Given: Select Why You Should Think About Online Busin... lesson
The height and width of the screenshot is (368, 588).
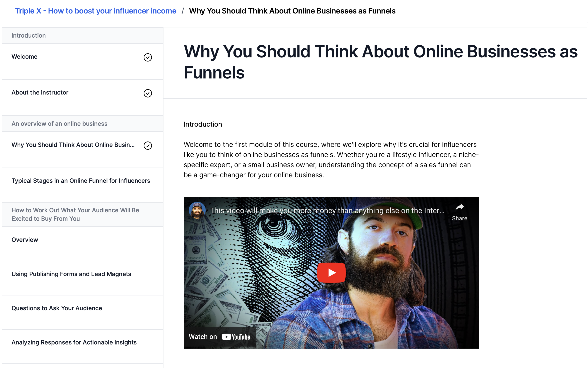Looking at the screenshot, I should 73,145.
